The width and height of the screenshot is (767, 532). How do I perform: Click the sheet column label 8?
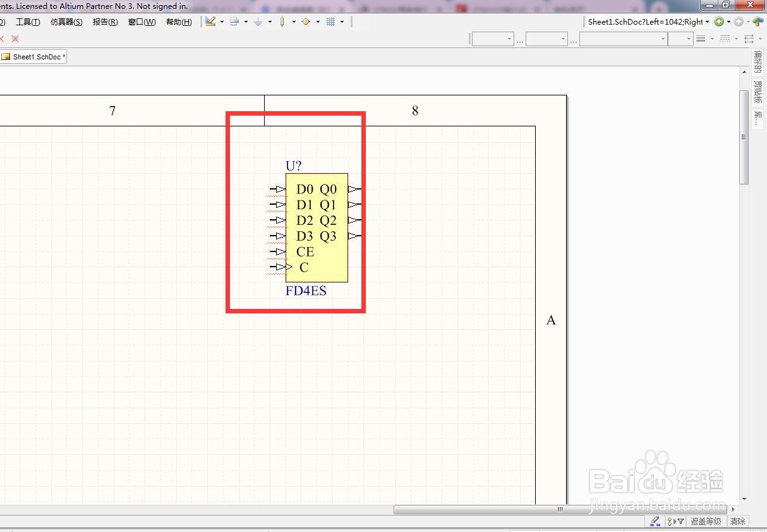click(x=415, y=111)
